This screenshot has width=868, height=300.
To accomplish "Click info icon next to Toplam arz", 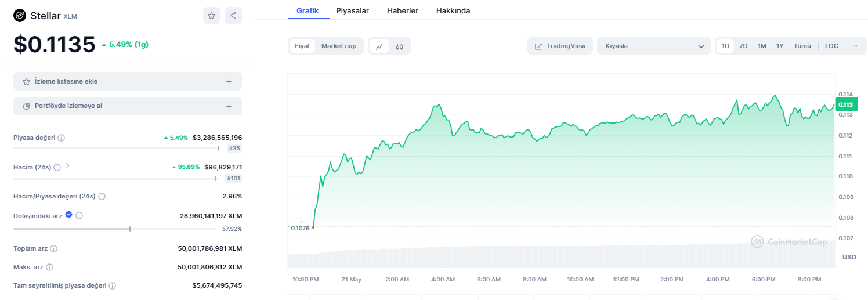I will [x=54, y=248].
